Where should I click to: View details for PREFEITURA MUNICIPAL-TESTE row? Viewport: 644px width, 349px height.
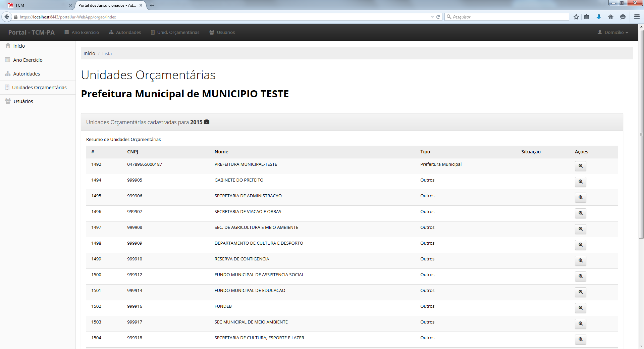click(x=580, y=166)
